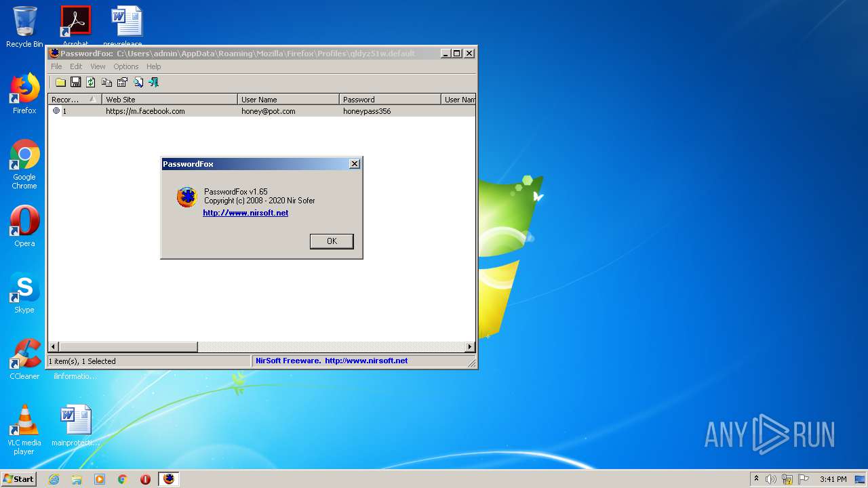Open Windows Explorer from the taskbar
Viewport: 868px width, 488px height.
pyautogui.click(x=77, y=479)
